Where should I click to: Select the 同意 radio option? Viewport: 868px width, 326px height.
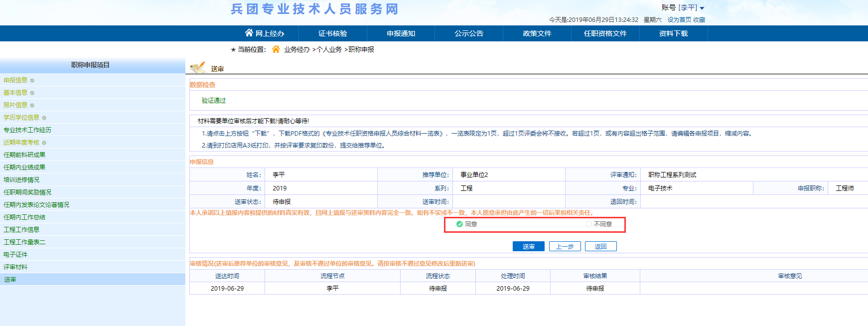click(459, 224)
